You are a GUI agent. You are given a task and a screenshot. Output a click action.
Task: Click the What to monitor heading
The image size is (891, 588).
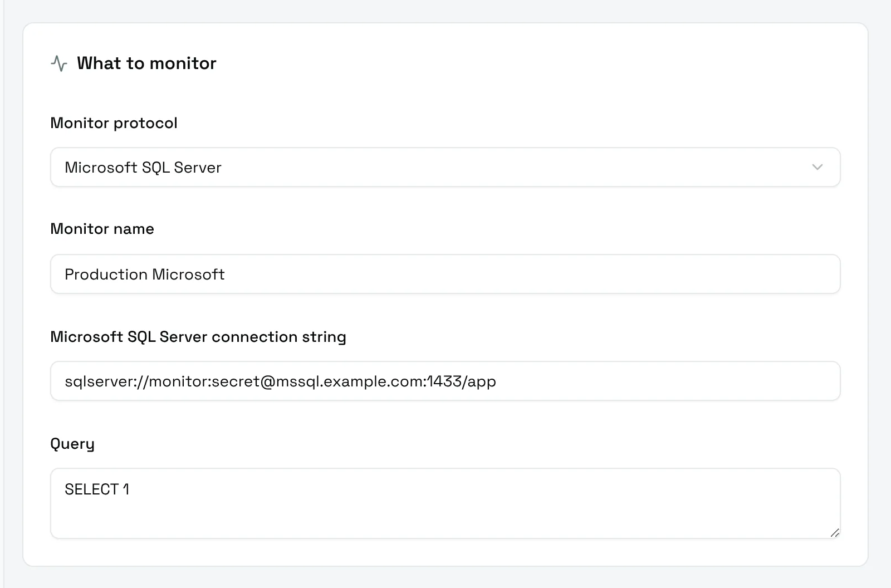(146, 63)
